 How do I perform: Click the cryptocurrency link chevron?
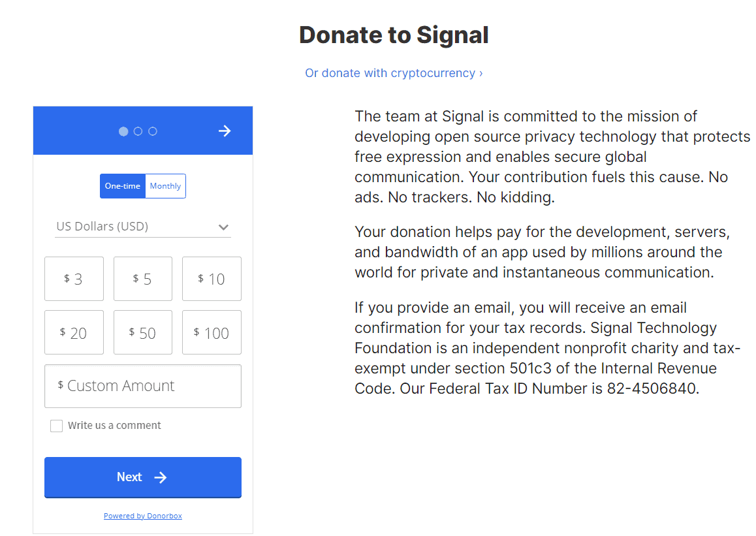tap(480, 73)
